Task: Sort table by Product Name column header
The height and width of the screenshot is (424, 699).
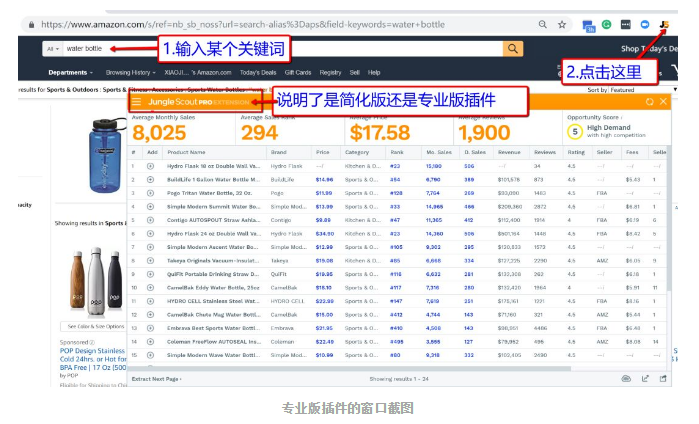Action: coord(186,152)
